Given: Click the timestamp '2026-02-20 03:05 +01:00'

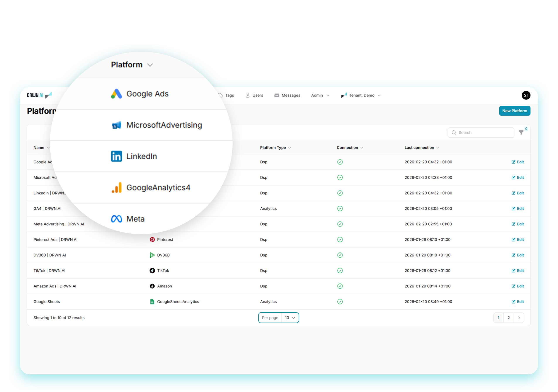Looking at the screenshot, I should (x=428, y=208).
